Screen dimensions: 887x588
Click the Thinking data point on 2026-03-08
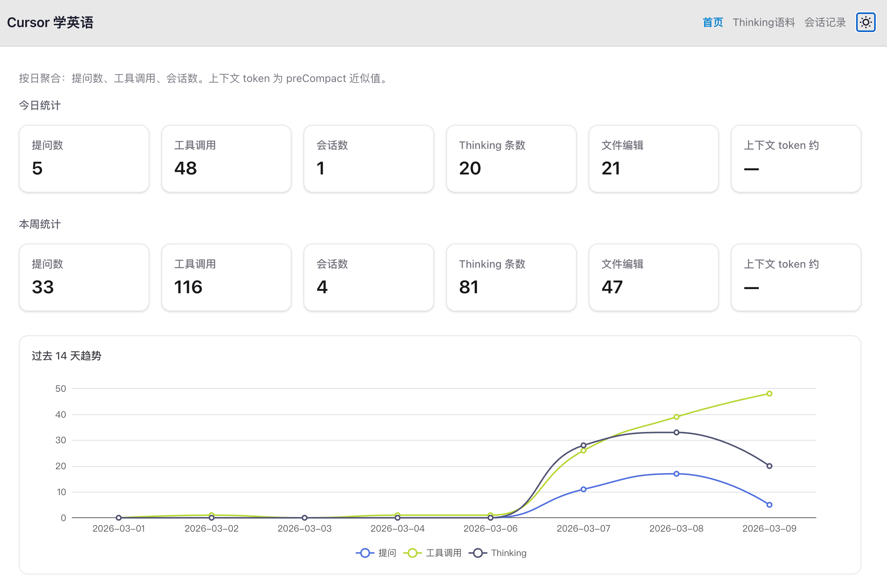click(676, 432)
